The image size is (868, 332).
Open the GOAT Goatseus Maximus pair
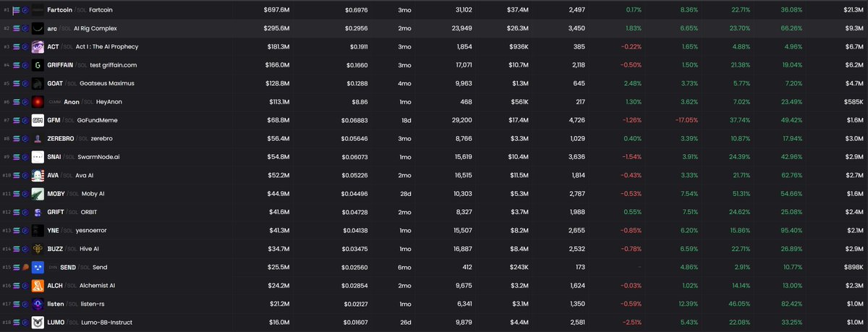click(x=434, y=83)
